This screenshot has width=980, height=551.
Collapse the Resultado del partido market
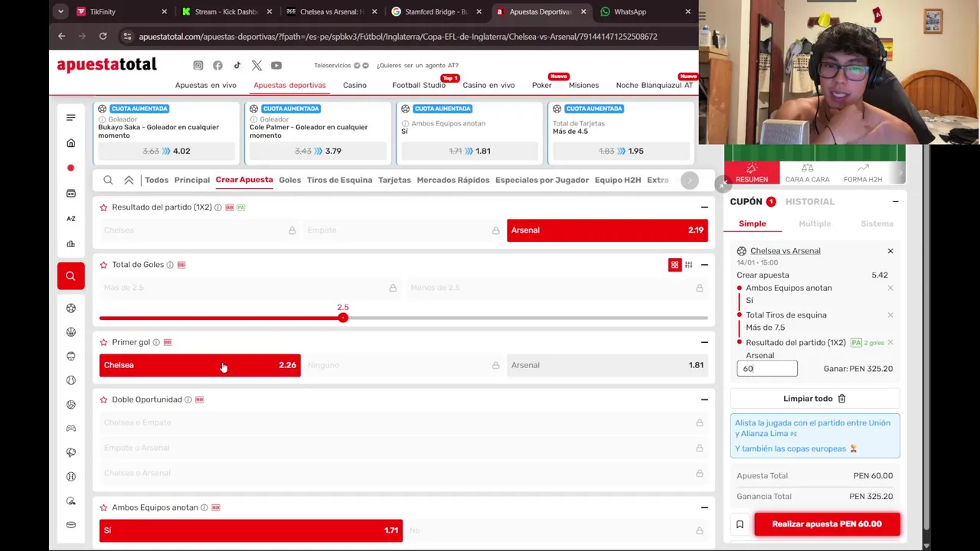tap(704, 207)
